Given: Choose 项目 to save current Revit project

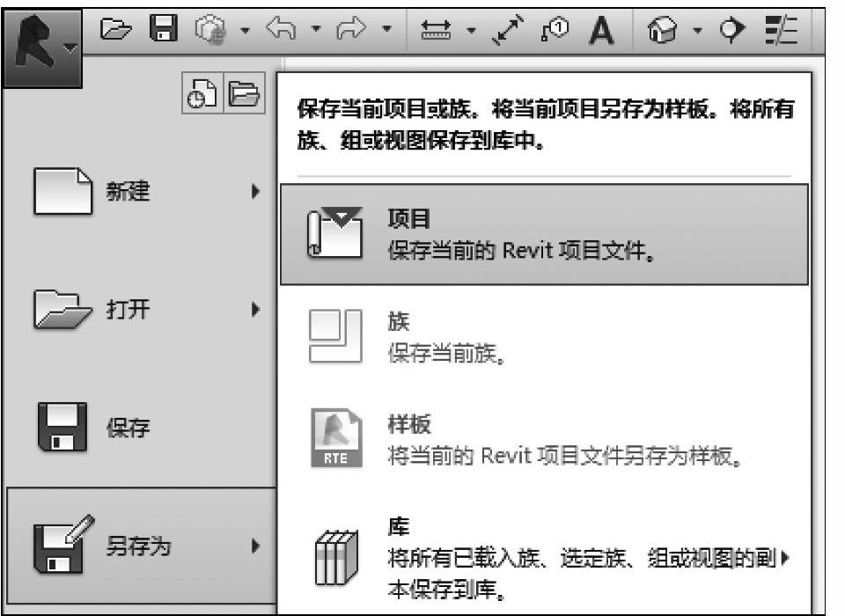Looking at the screenshot, I should coord(544,234).
